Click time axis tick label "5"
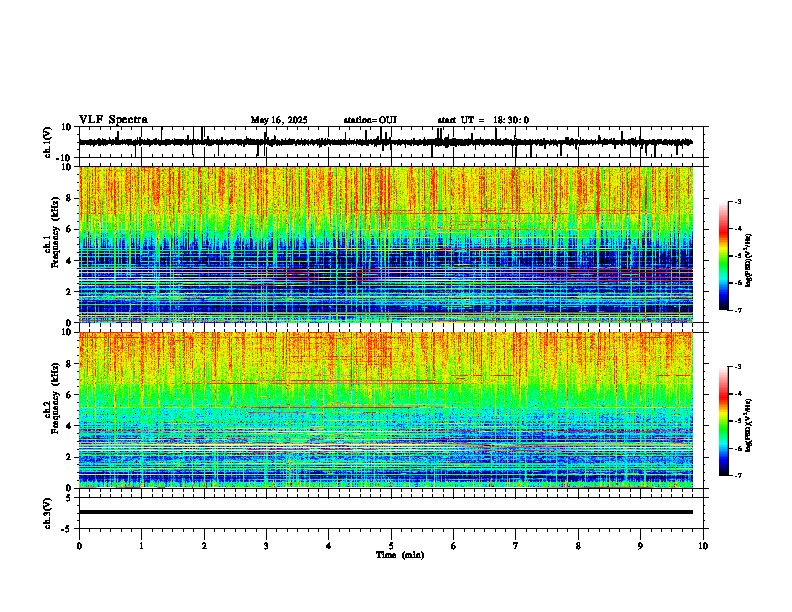This screenshot has height=612, width=792. (x=391, y=546)
